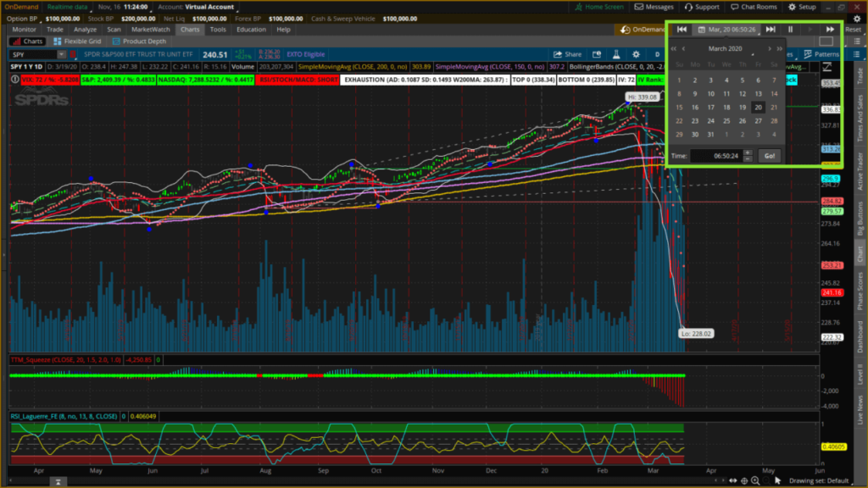
Task: Open the Account: Virtual Account dropdown
Action: click(x=198, y=7)
